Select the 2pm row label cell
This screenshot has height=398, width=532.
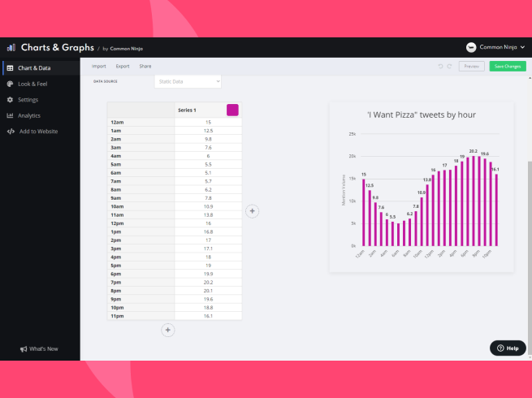[x=141, y=240]
